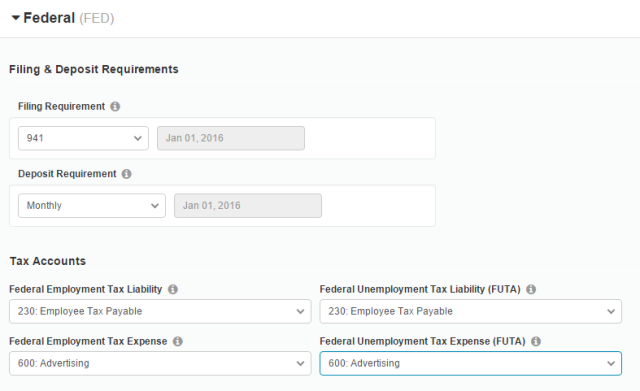Open the Monthly deposit requirement dropdown
The width and height of the screenshot is (640, 391).
(92, 205)
